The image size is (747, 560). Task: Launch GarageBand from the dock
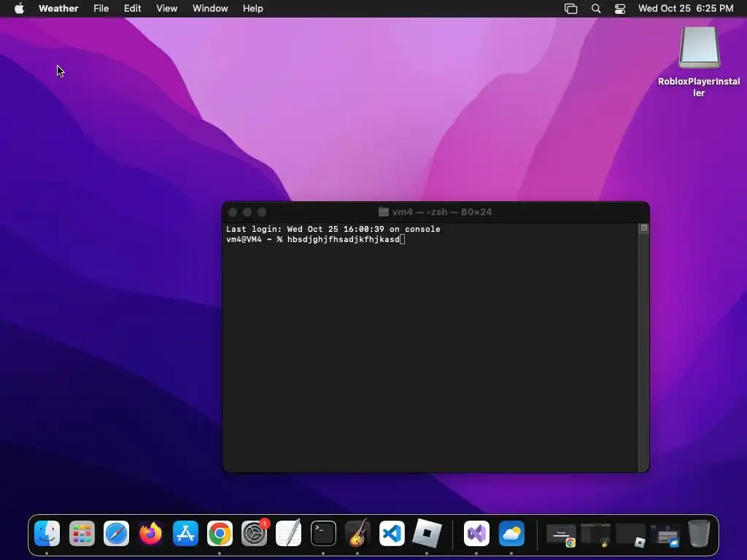(x=357, y=533)
